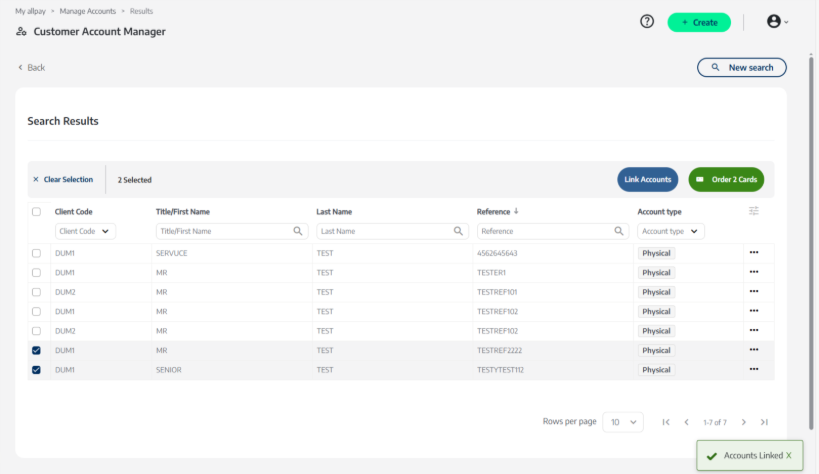
Task: Open row actions menu for TESTREF101
Action: (x=754, y=291)
